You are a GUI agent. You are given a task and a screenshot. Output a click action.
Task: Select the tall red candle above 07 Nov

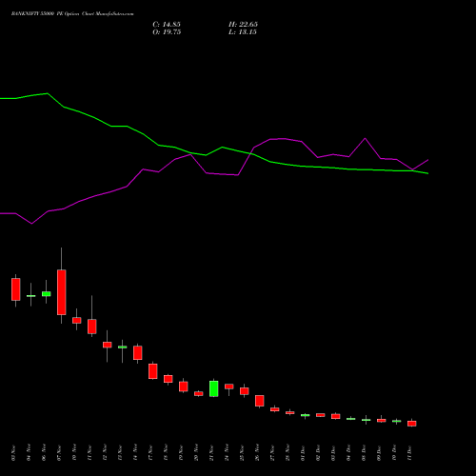tap(62, 292)
